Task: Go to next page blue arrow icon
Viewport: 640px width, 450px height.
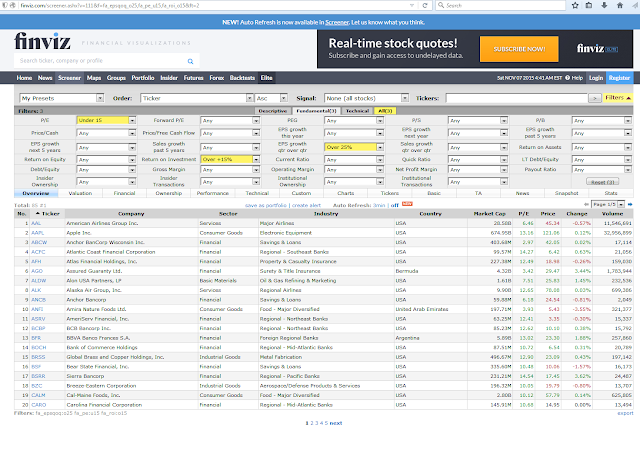Action: (630, 204)
